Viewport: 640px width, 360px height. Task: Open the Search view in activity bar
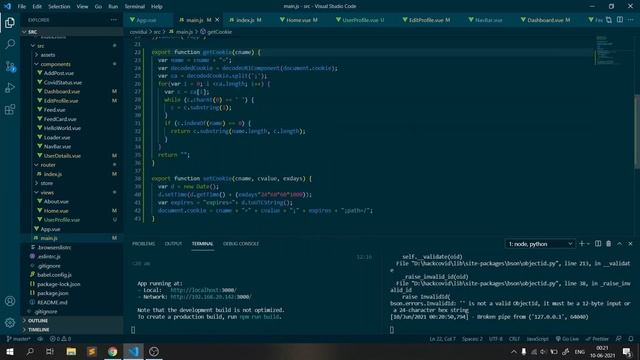pos(10,44)
